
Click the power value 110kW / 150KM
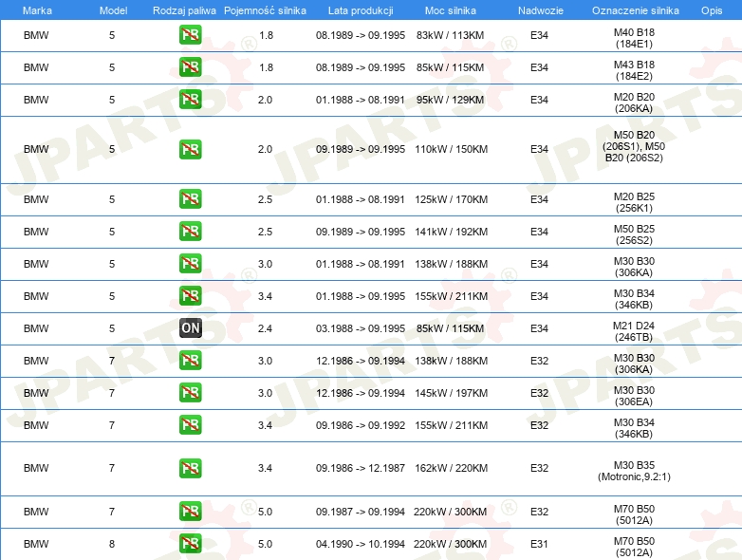click(451, 149)
